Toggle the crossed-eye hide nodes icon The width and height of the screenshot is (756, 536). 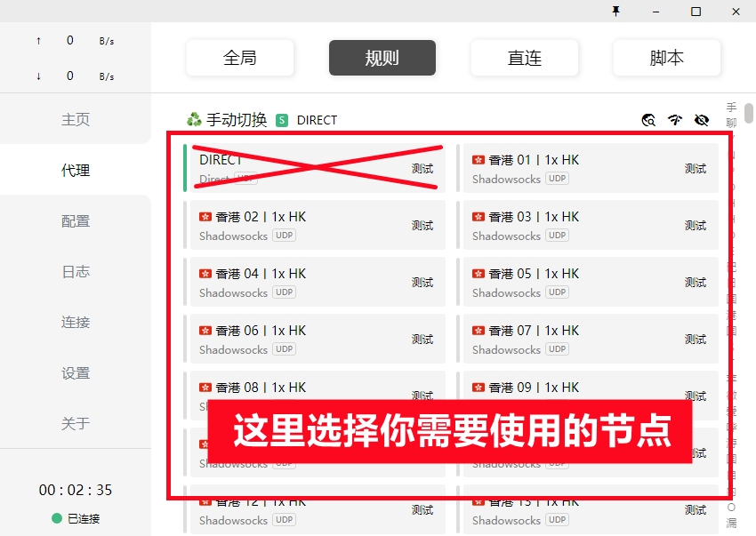click(x=702, y=120)
